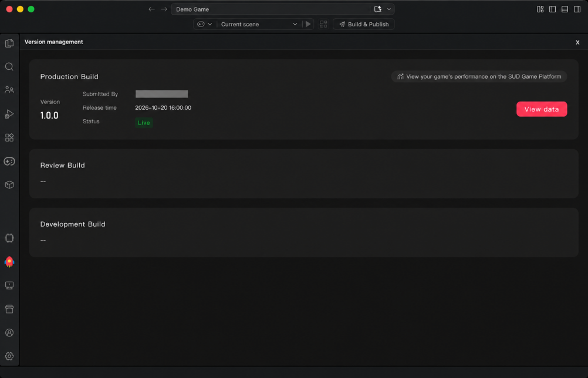Open the extensions blocks icon in sidebar
This screenshot has width=588, height=378.
pyautogui.click(x=9, y=137)
